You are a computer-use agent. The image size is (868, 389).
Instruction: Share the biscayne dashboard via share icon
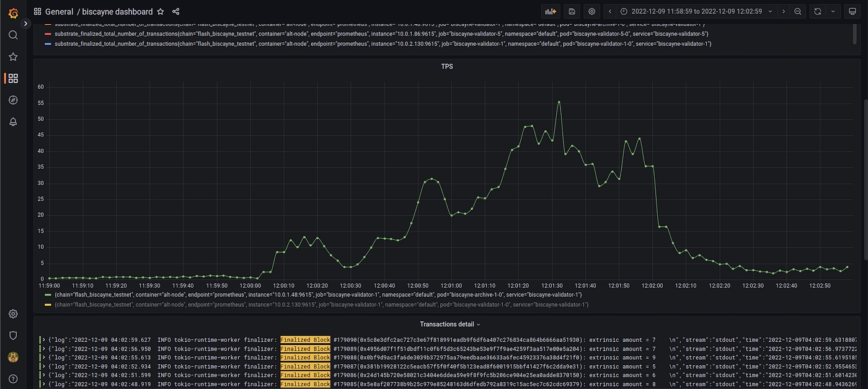coord(175,11)
